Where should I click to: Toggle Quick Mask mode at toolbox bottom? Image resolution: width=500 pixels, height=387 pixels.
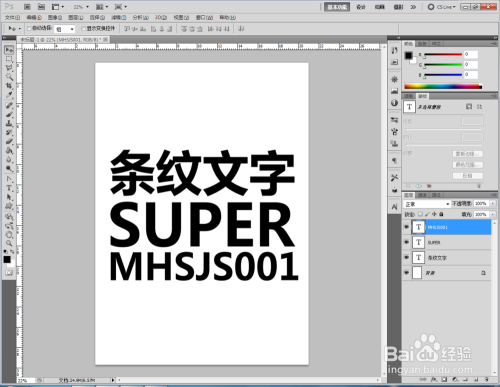9,273
